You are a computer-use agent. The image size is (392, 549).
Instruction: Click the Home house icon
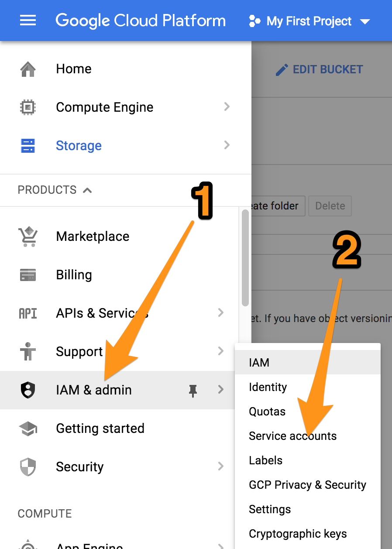tap(28, 69)
